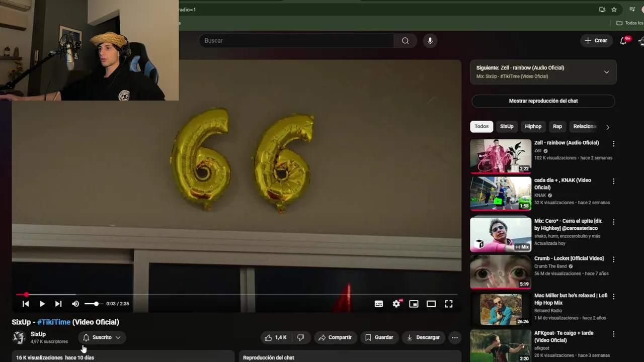Show more filter chips with arrow
This screenshot has height=362, width=644.
[607, 127]
